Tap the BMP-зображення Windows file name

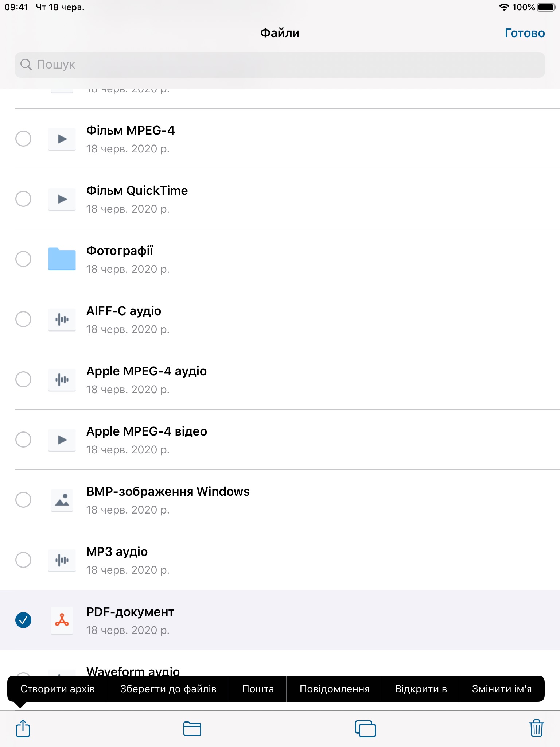168,492
